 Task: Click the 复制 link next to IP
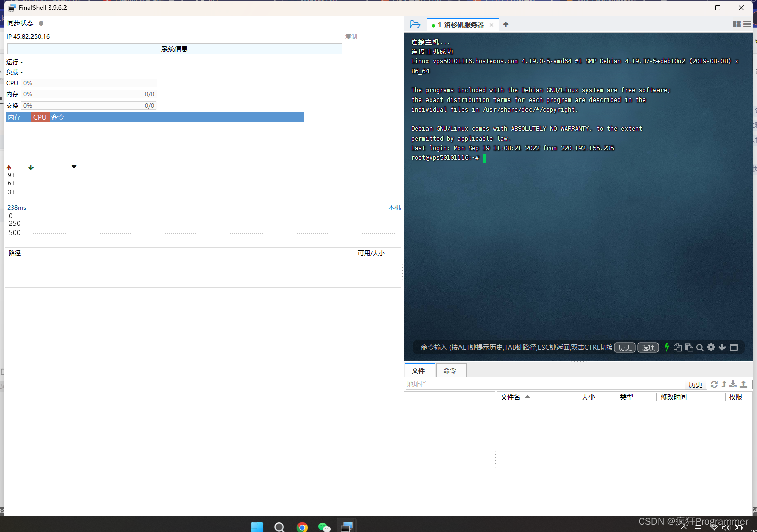click(x=351, y=37)
